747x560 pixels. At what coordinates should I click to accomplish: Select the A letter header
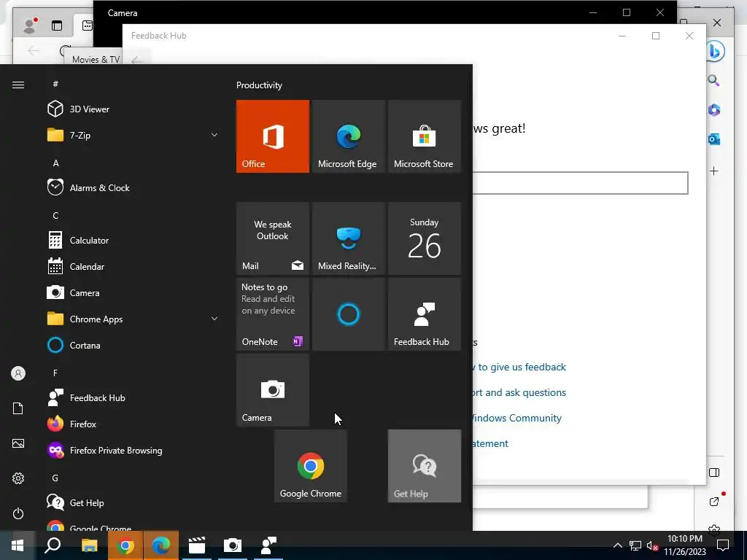pyautogui.click(x=55, y=163)
